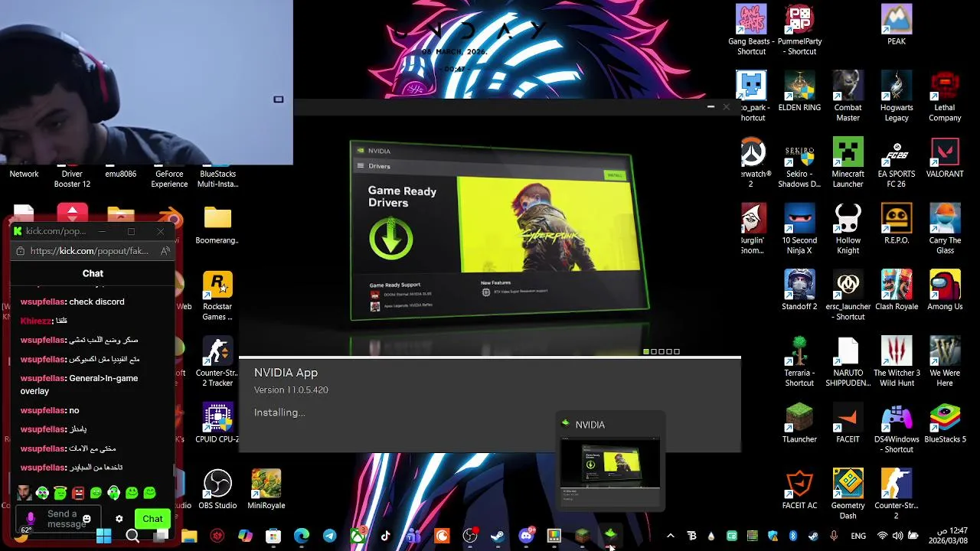Screen dimensions: 980x551
Task: Open the taskbar search
Action: (132, 536)
